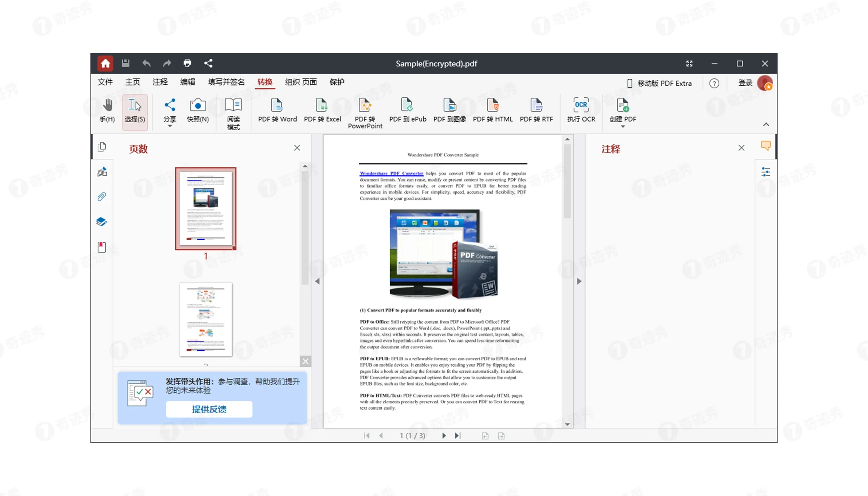Open the bookmarks panel

tap(102, 247)
